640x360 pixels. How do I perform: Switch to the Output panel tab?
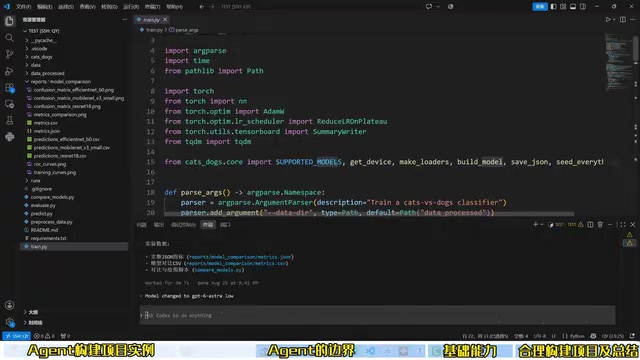pos(158,224)
